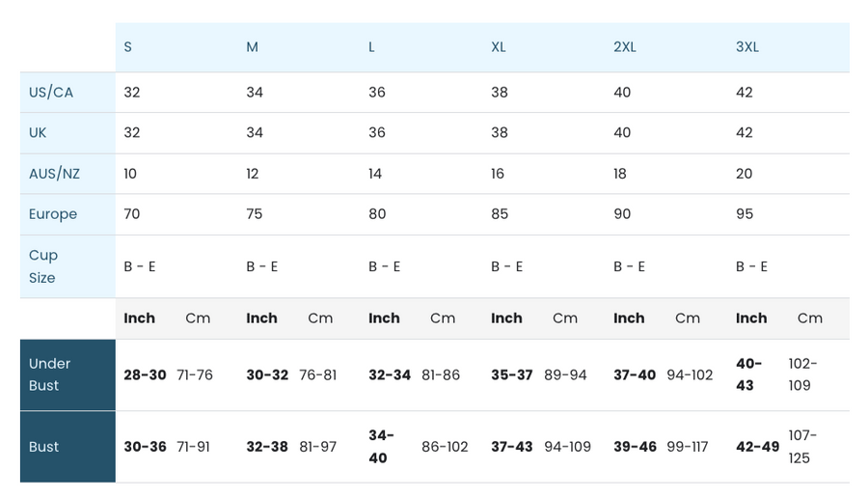868x498 pixels.
Task: Select the dark Bust row header
Action: [68, 447]
